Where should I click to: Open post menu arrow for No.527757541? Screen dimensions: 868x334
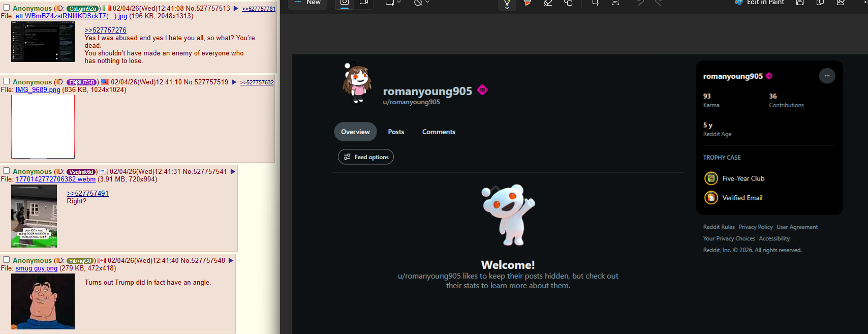(x=233, y=172)
